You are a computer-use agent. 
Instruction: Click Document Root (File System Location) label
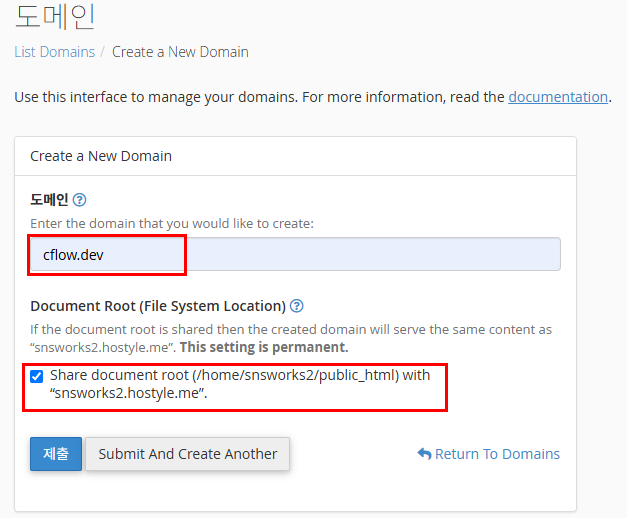pos(158,306)
